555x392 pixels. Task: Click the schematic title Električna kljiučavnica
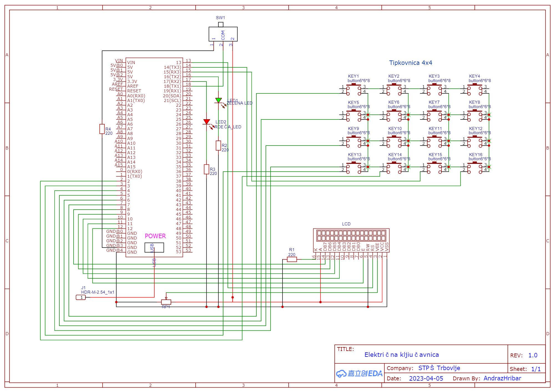pos(402,354)
